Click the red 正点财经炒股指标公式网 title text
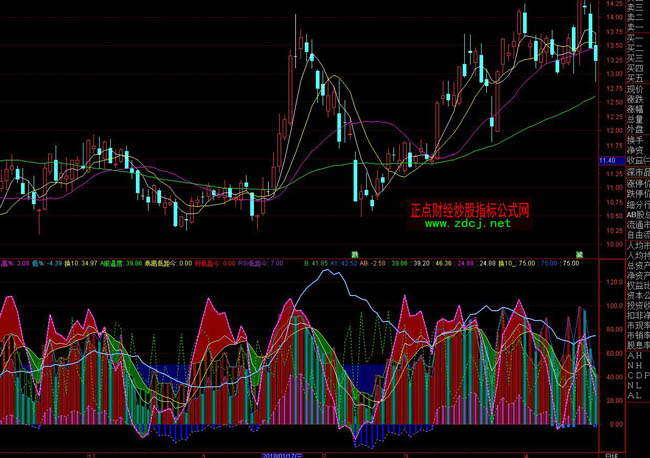The height and width of the screenshot is (458, 650). (x=469, y=211)
